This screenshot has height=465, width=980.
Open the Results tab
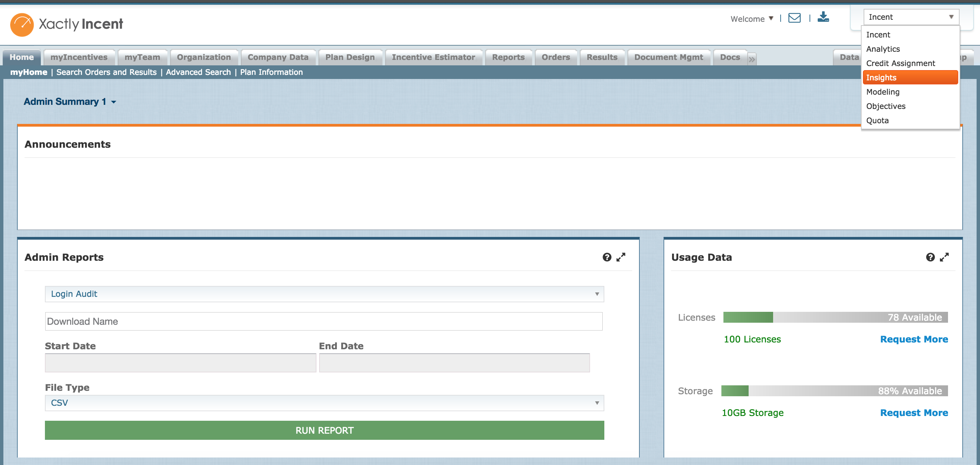602,57
